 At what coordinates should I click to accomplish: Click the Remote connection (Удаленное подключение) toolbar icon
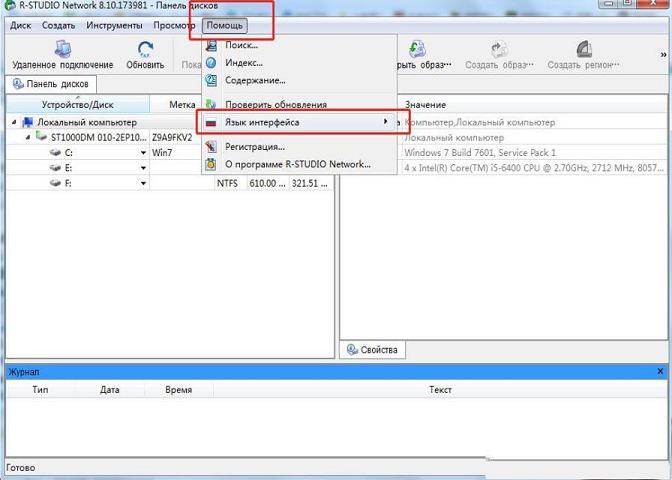(62, 49)
